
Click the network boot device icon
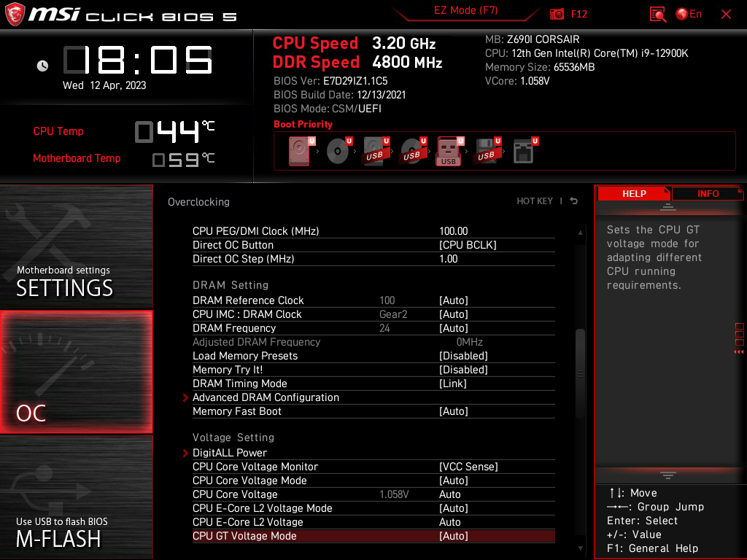(x=524, y=150)
